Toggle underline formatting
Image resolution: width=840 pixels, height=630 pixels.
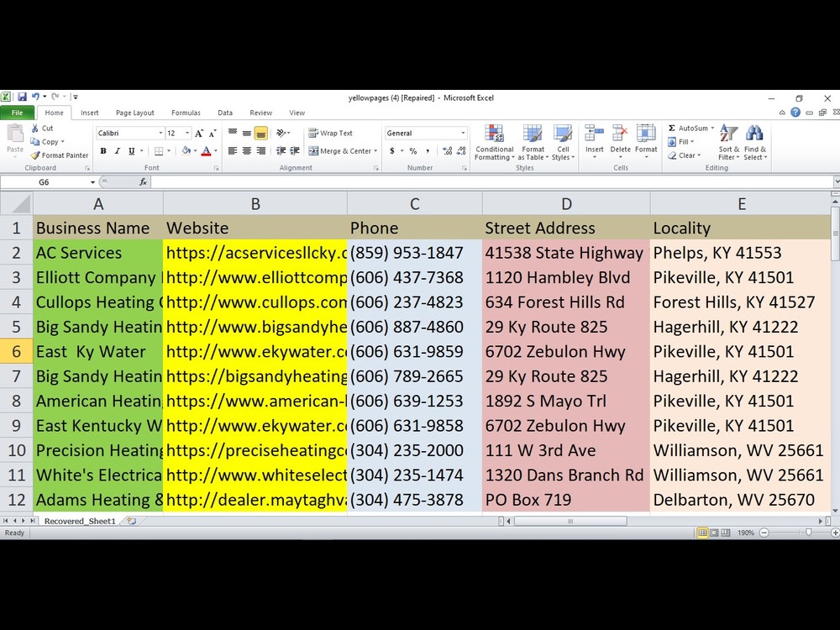click(131, 151)
